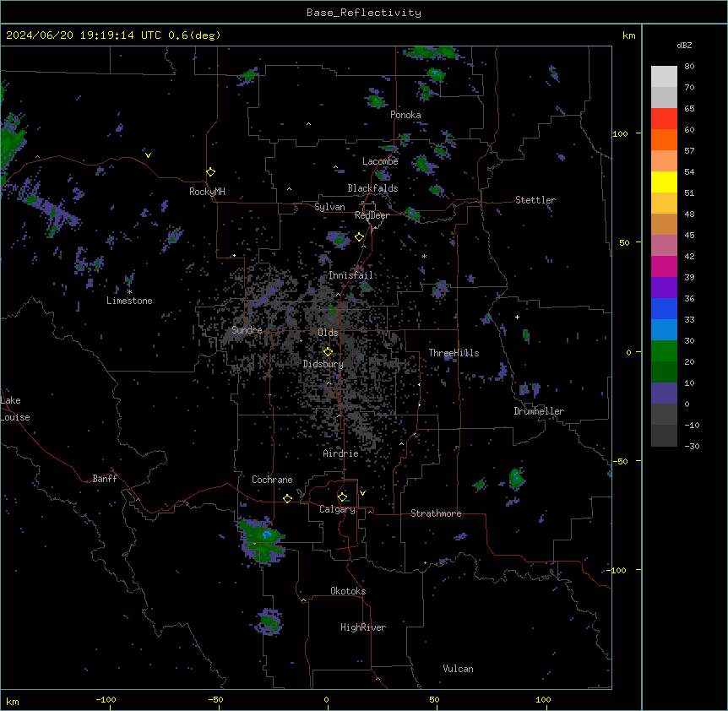728x711 pixels.
Task: Click the Ponoka label
Action: click(x=405, y=115)
